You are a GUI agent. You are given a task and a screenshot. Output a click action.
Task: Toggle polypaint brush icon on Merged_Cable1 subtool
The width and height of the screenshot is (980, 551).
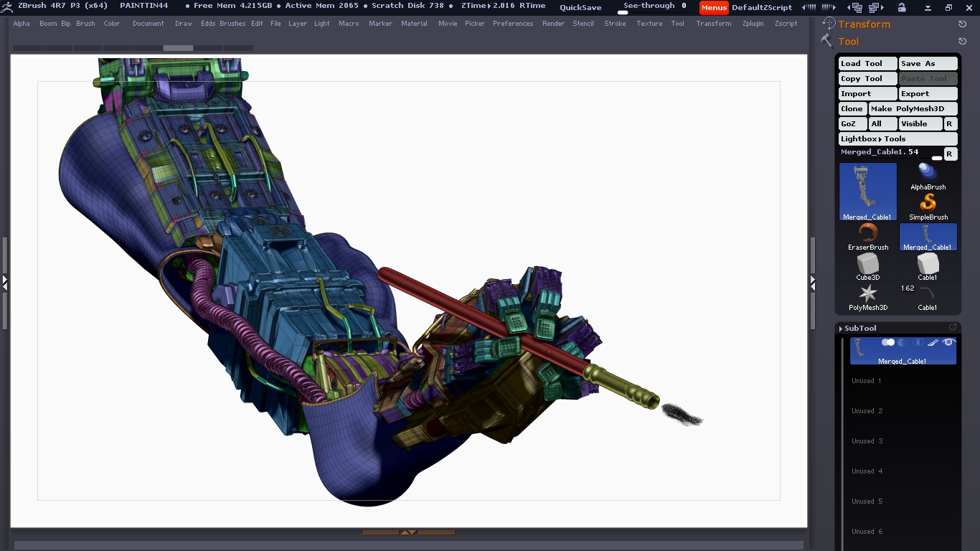pos(933,343)
